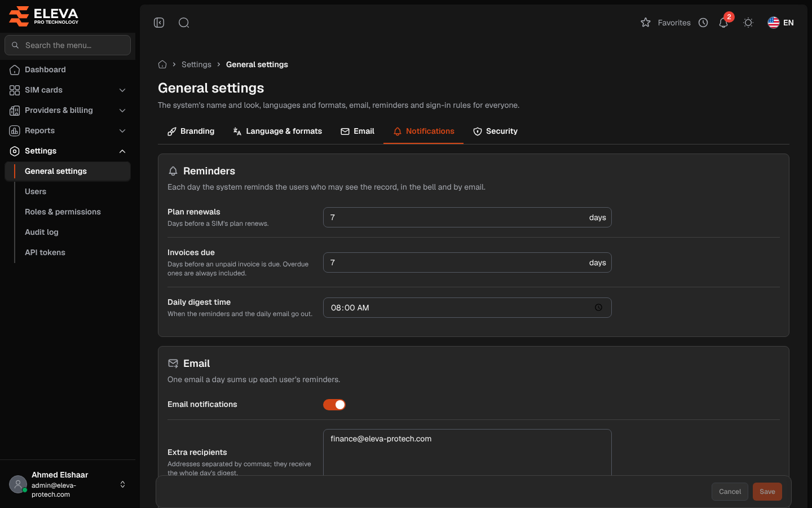Click the Reminders bell heading icon
Image resolution: width=812 pixels, height=508 pixels.
(x=173, y=171)
